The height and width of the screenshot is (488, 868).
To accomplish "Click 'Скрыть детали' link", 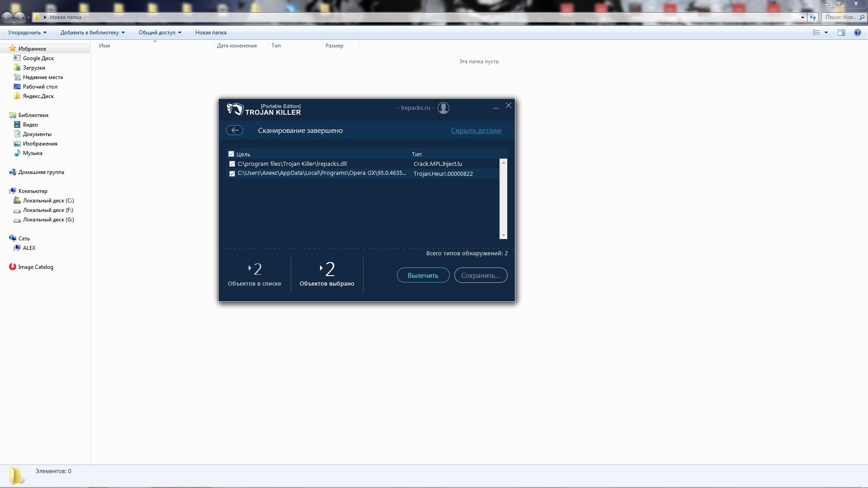I will [476, 130].
